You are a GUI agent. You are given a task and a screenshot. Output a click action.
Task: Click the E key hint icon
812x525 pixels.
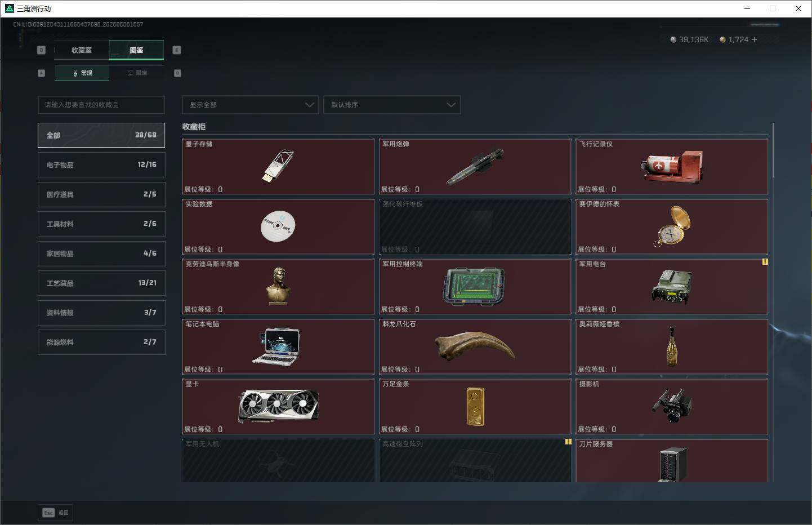pyautogui.click(x=177, y=50)
